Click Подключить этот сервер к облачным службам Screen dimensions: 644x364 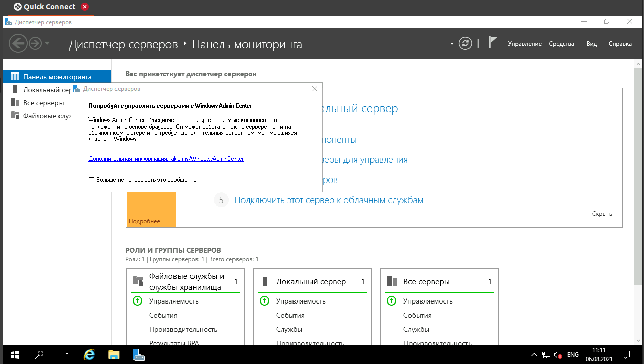click(x=328, y=200)
